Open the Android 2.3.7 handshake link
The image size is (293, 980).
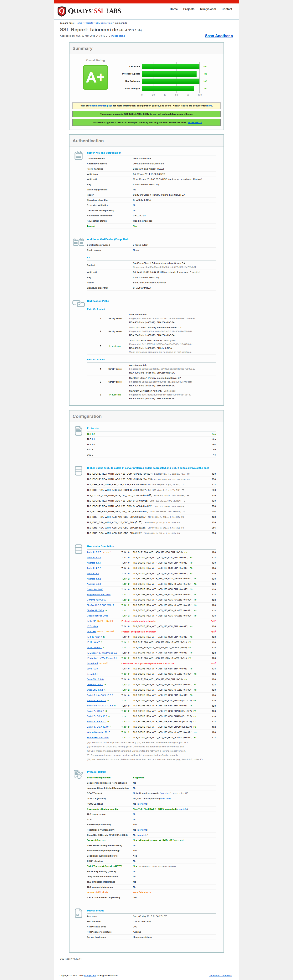(x=94, y=552)
